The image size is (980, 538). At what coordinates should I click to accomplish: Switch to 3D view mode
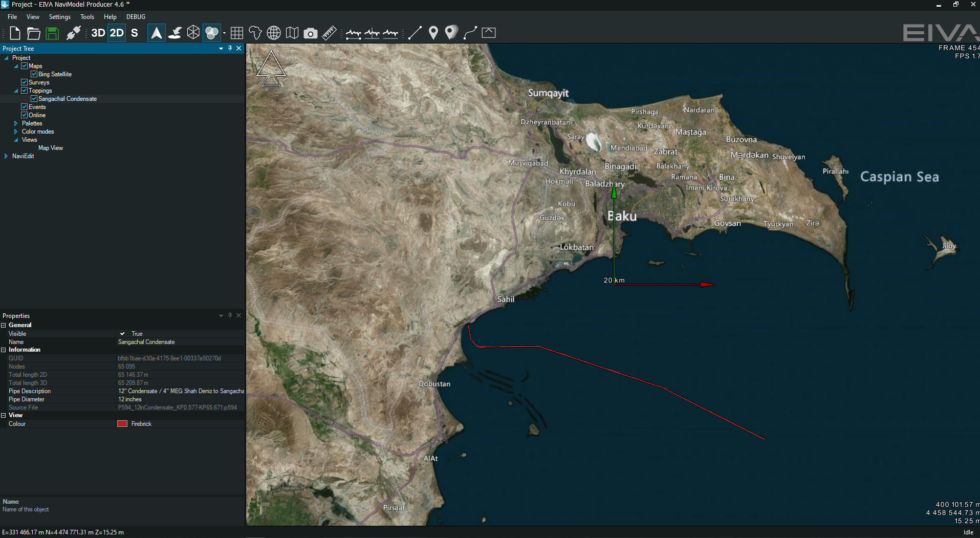click(x=98, y=33)
